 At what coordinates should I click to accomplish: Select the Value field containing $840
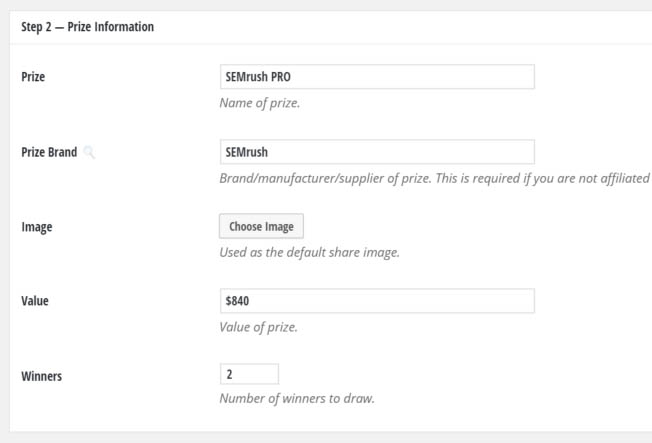coord(376,301)
